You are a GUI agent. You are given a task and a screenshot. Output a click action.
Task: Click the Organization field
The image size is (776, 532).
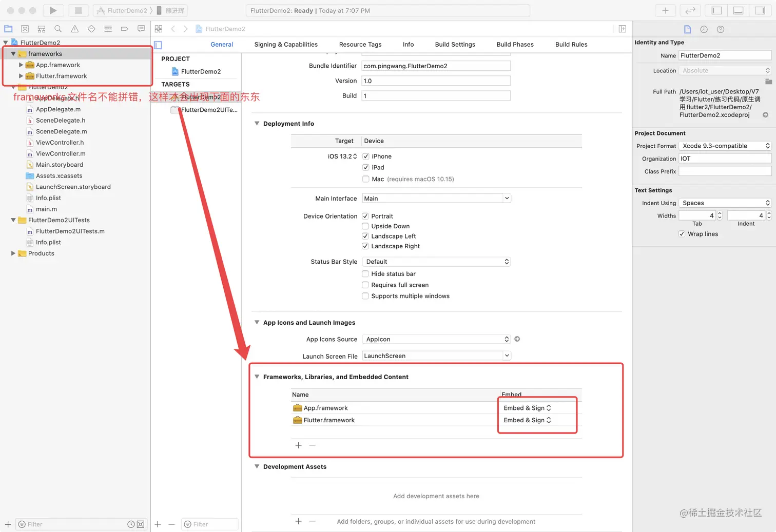725,159
